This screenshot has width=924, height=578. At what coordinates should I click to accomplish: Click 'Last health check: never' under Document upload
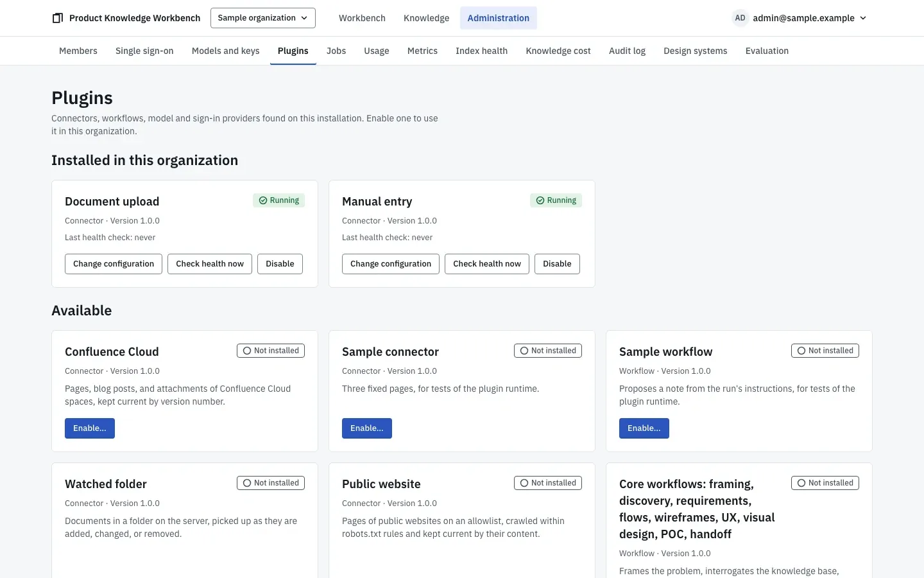110,238
